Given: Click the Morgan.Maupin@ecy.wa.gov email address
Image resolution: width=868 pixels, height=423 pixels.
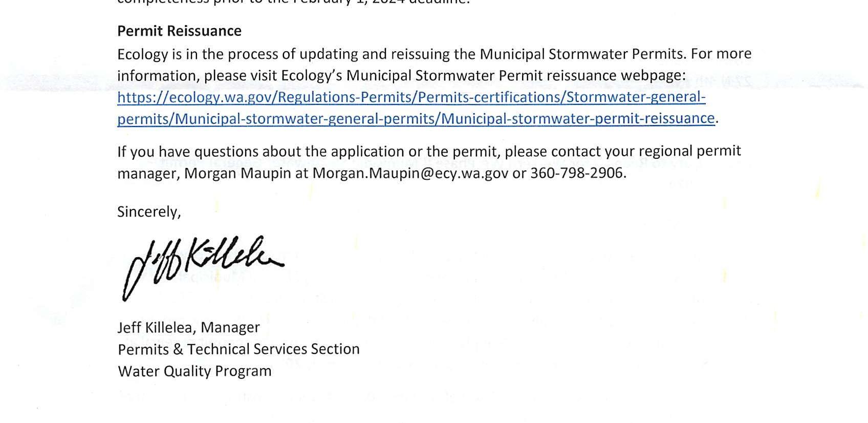Looking at the screenshot, I should (x=410, y=173).
